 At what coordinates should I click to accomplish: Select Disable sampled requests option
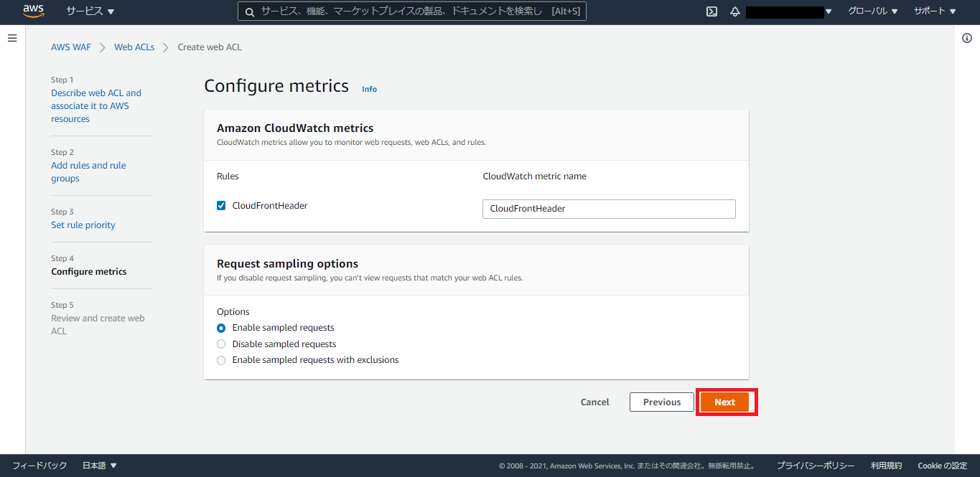[221, 344]
